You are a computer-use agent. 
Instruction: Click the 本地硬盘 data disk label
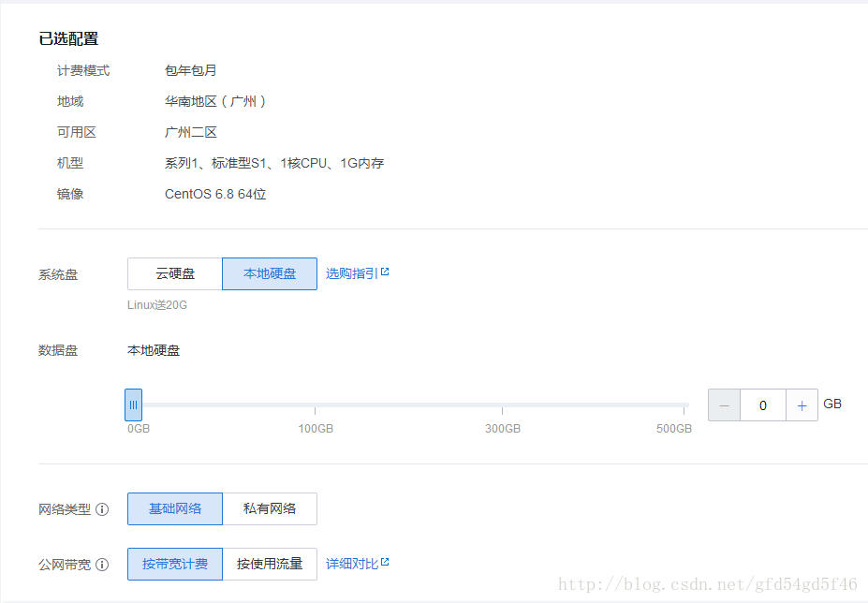coord(154,350)
